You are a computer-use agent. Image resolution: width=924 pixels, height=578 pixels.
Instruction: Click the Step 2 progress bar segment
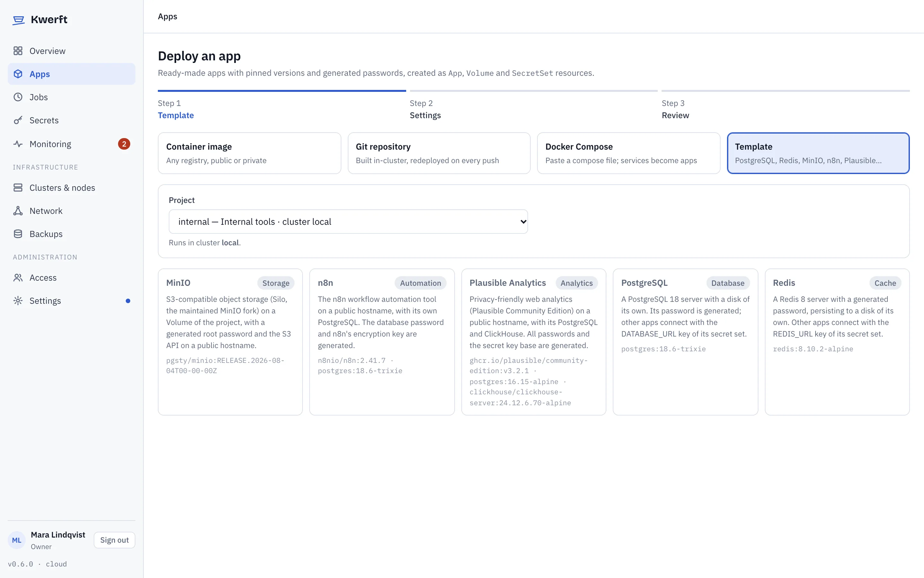pyautogui.click(x=534, y=91)
